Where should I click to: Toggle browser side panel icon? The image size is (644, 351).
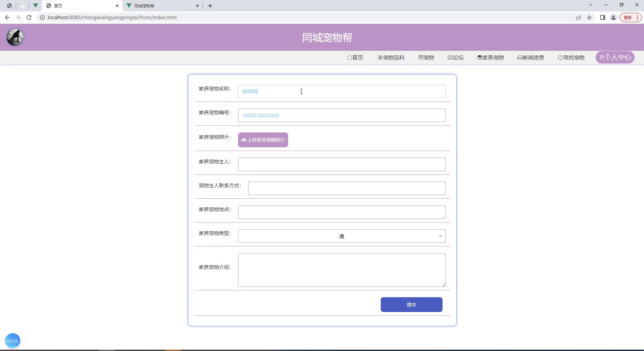point(603,17)
